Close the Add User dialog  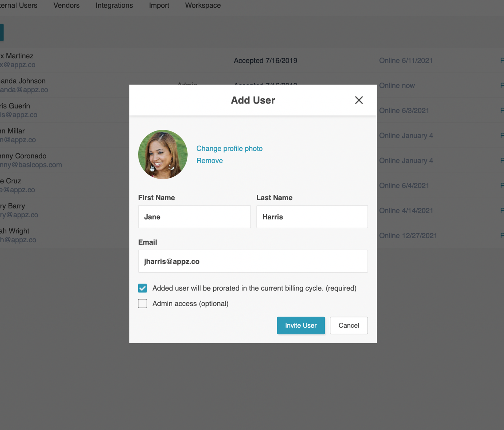pos(359,100)
